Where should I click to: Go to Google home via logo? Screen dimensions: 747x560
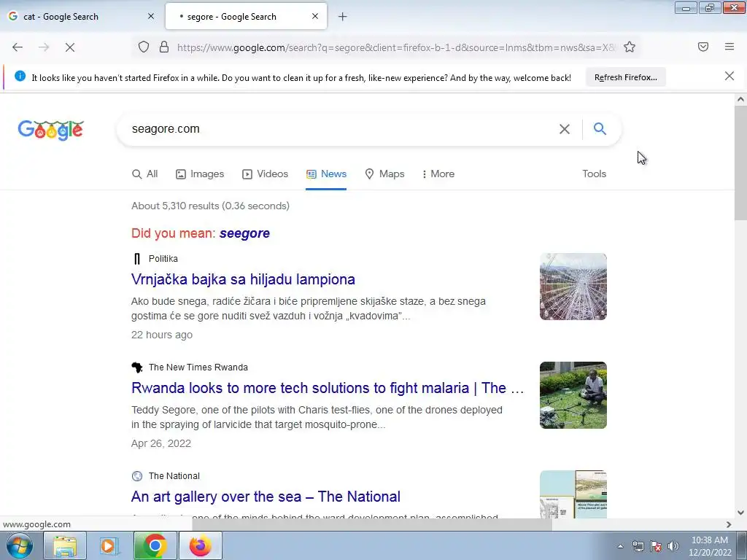(51, 130)
